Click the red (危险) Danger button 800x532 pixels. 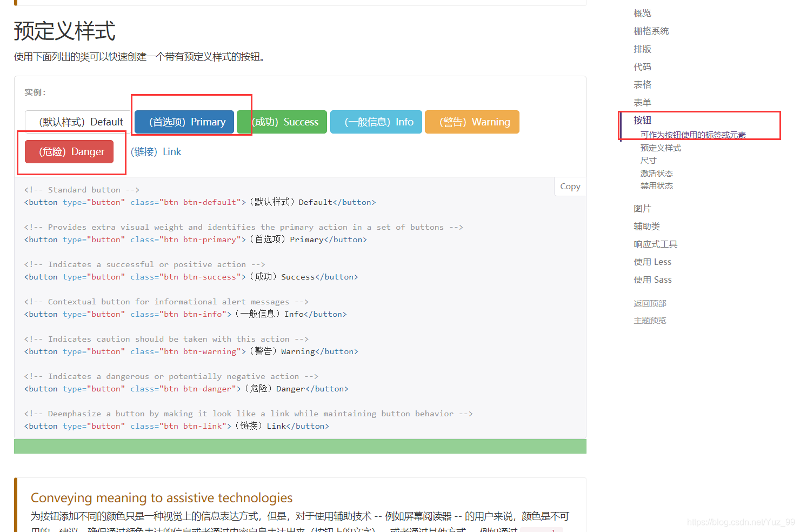(69, 151)
